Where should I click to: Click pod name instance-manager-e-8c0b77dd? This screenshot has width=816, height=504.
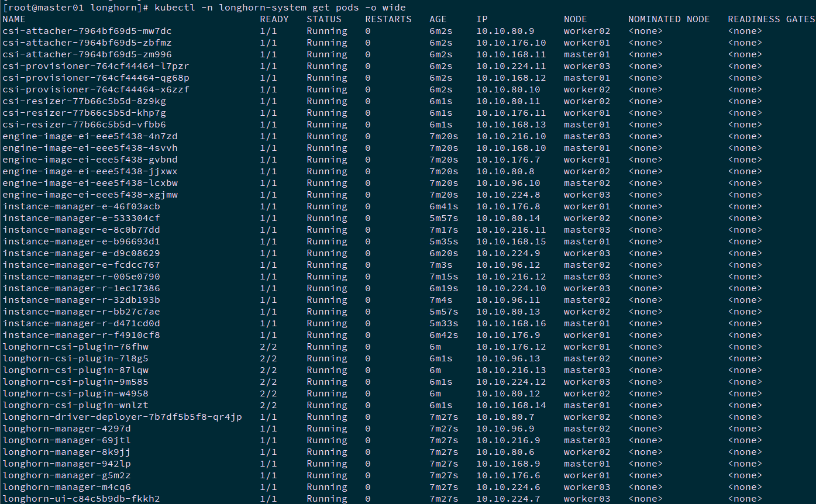pyautogui.click(x=81, y=230)
